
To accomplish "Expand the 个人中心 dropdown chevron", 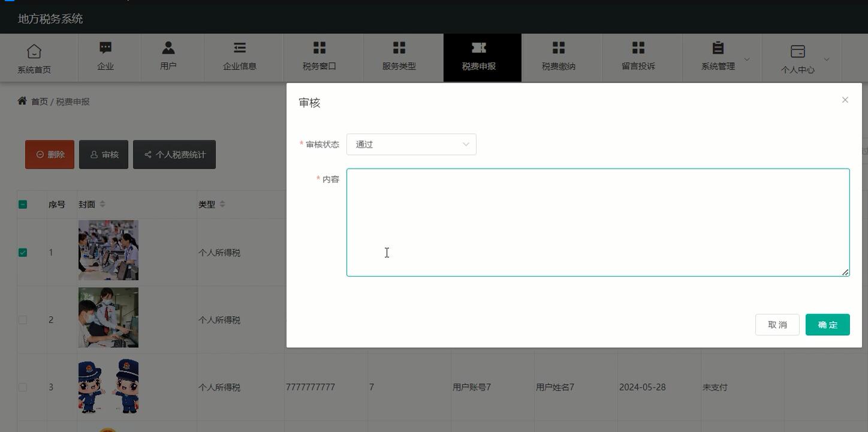I will coord(826,59).
